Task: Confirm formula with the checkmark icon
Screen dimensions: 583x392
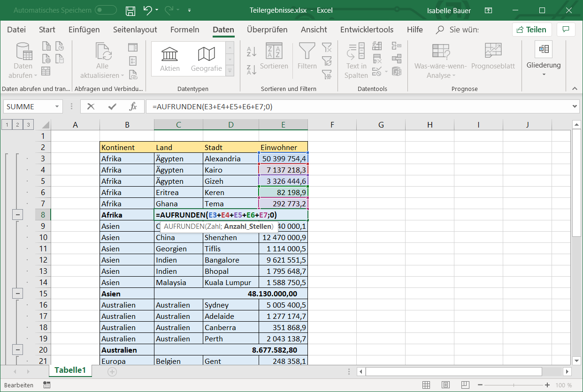Action: pos(112,106)
